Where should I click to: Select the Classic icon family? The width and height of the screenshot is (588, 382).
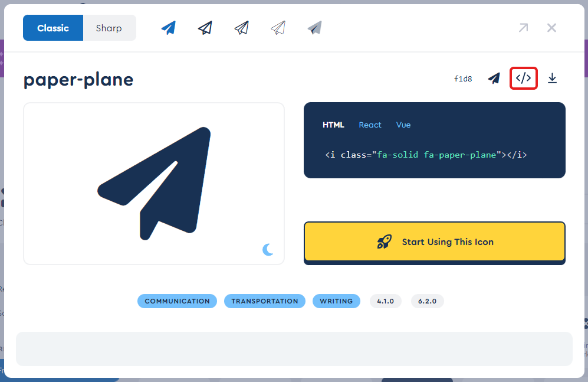(53, 28)
